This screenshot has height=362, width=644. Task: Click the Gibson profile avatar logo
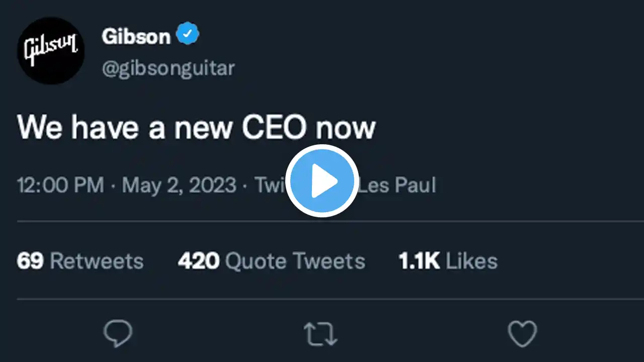(50, 50)
